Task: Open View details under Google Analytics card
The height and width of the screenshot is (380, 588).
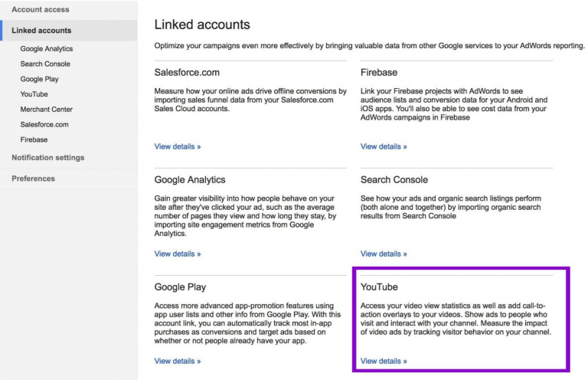Action: pyautogui.click(x=178, y=254)
